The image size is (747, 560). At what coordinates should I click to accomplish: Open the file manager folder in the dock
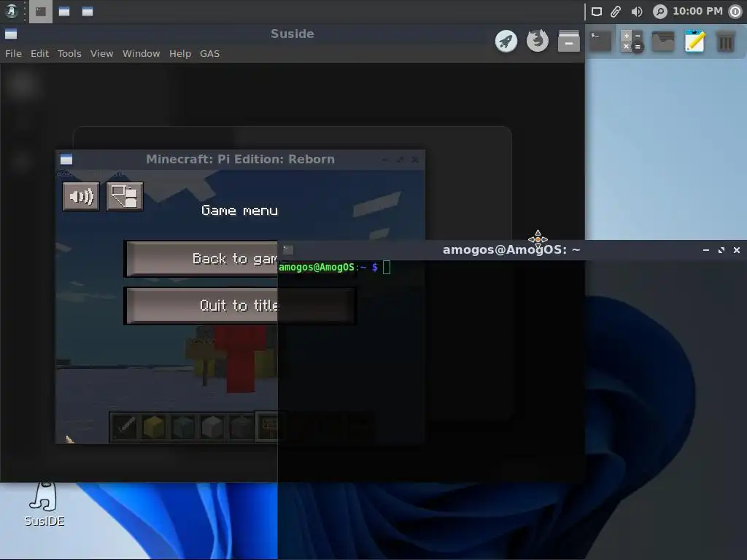[663, 42]
